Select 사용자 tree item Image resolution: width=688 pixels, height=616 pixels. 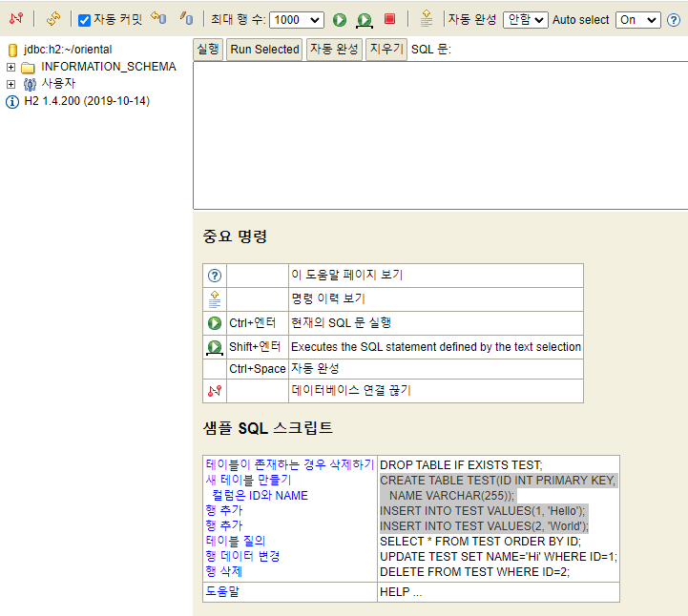(58, 83)
